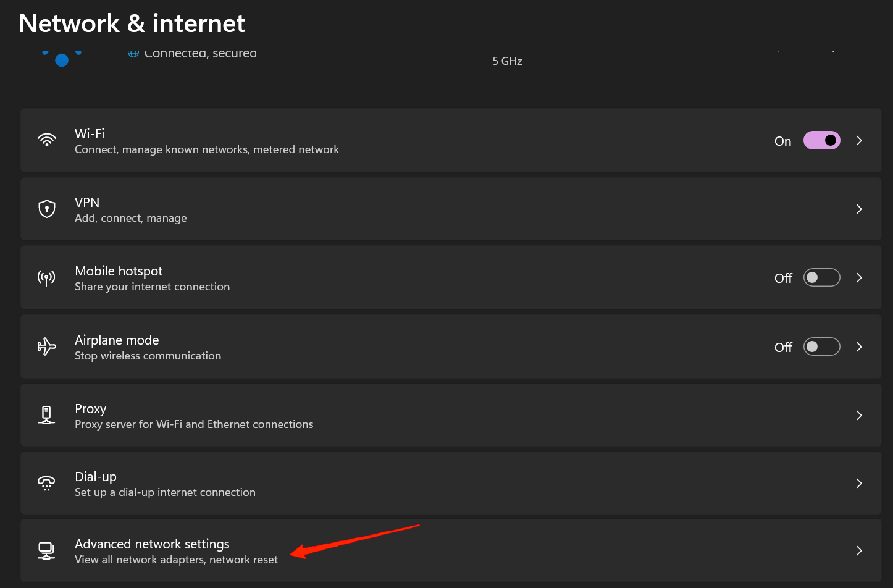Select the VPN title text
This screenshot has height=588, width=893.
click(x=87, y=203)
